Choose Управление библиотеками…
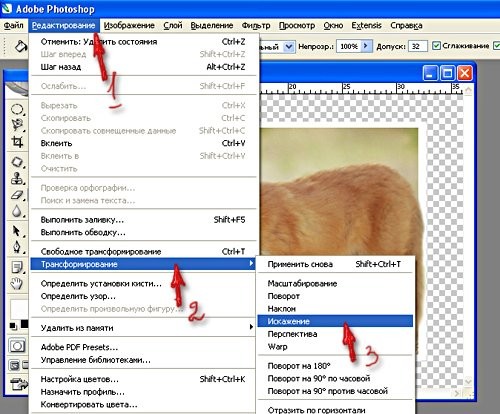Viewport: 500px width, 414px height. tap(144, 360)
